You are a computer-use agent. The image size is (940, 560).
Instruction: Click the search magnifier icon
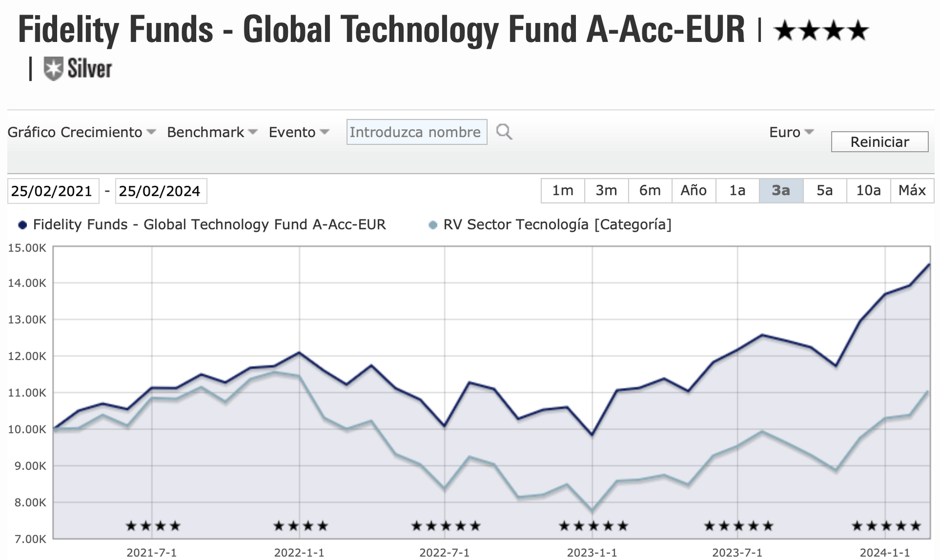tap(504, 132)
